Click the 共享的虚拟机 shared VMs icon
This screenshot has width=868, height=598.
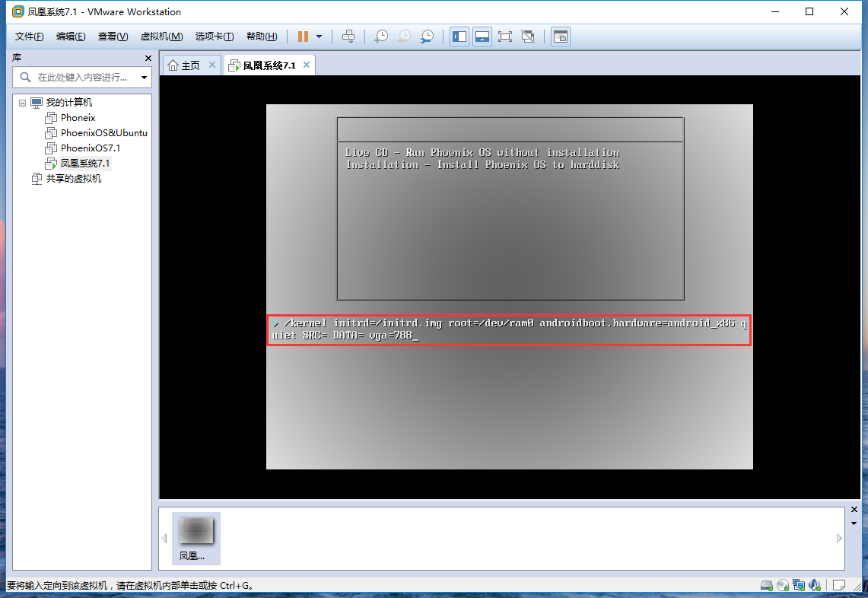[x=37, y=178]
